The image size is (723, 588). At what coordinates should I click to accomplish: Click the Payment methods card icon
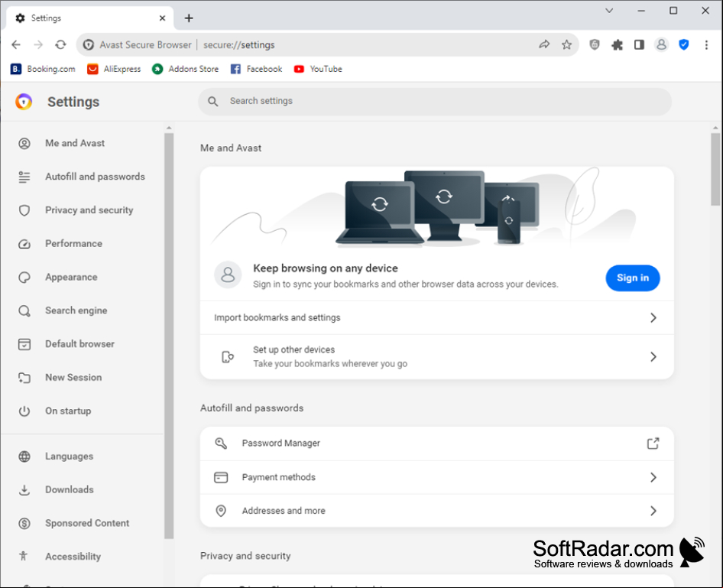pos(221,477)
